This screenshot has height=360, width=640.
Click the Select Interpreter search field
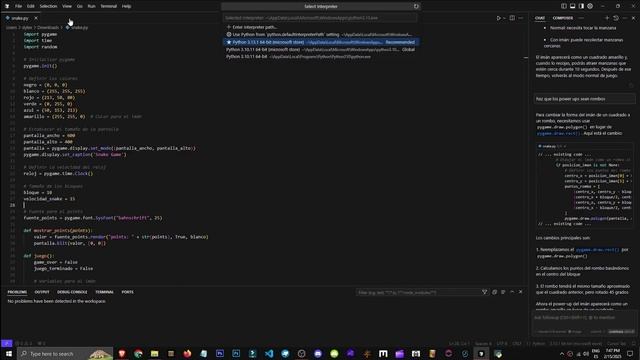[x=320, y=18]
